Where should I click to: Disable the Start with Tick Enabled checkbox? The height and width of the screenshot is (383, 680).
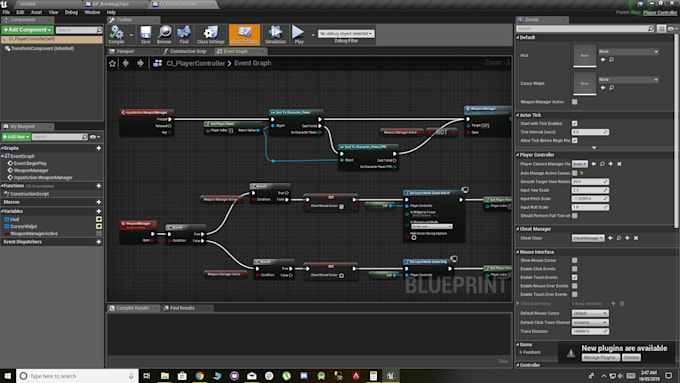(575, 124)
